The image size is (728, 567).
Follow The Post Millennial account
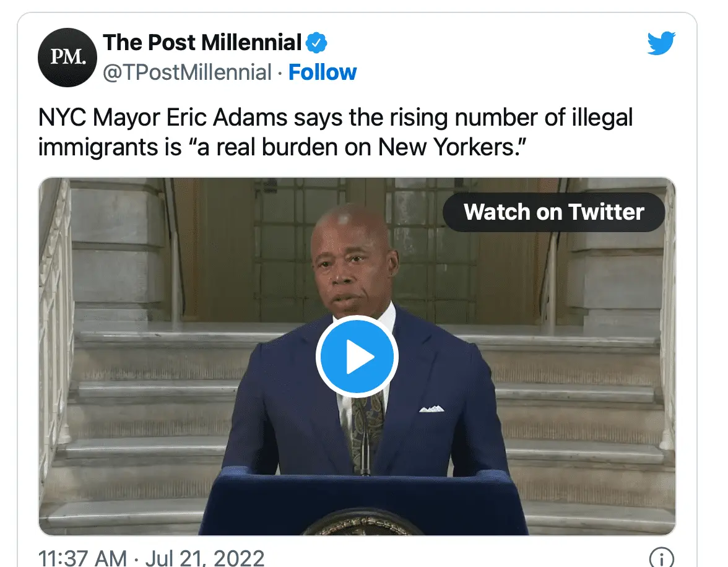[323, 72]
